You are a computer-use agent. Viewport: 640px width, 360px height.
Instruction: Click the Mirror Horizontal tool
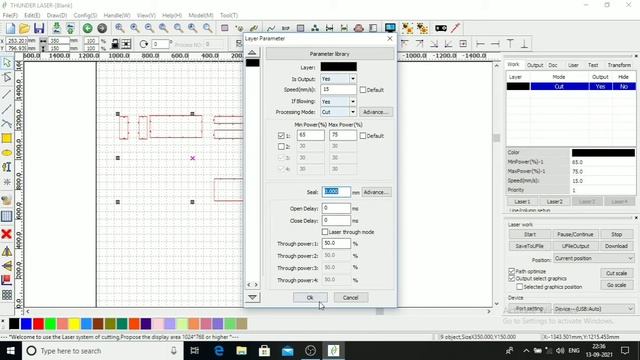pyautogui.click(x=7, y=251)
